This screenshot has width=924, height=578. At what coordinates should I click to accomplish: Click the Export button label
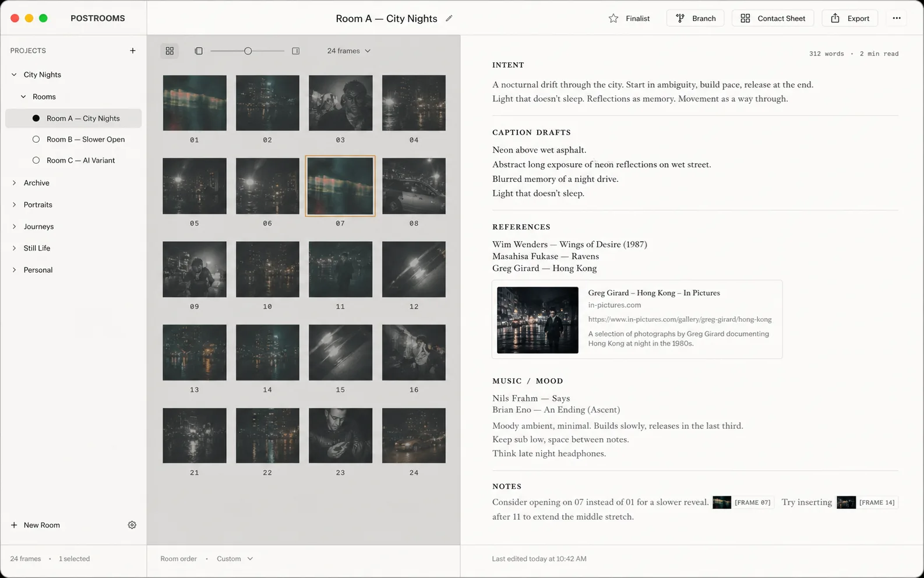pyautogui.click(x=858, y=19)
